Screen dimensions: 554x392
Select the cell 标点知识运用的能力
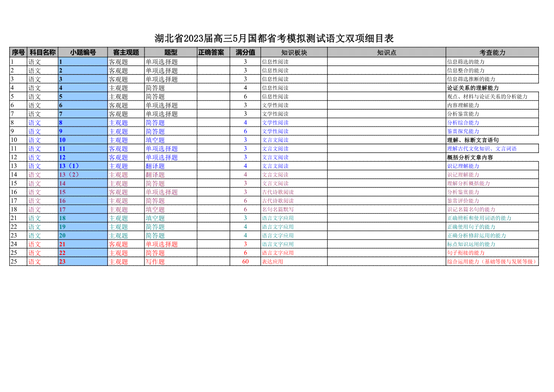[x=492, y=244]
